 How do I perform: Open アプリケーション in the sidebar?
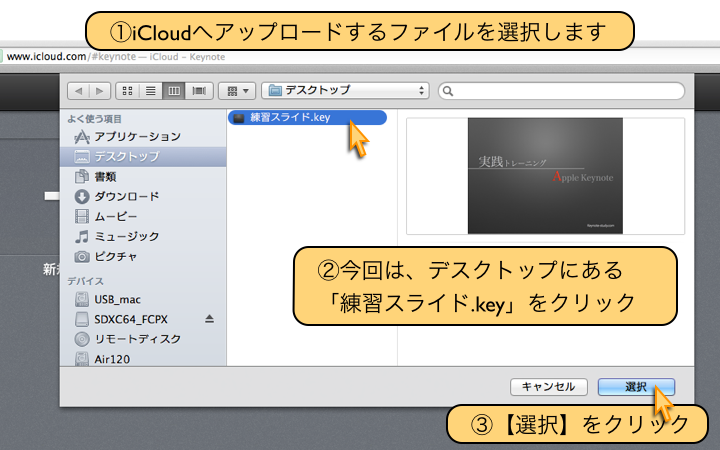[137, 136]
